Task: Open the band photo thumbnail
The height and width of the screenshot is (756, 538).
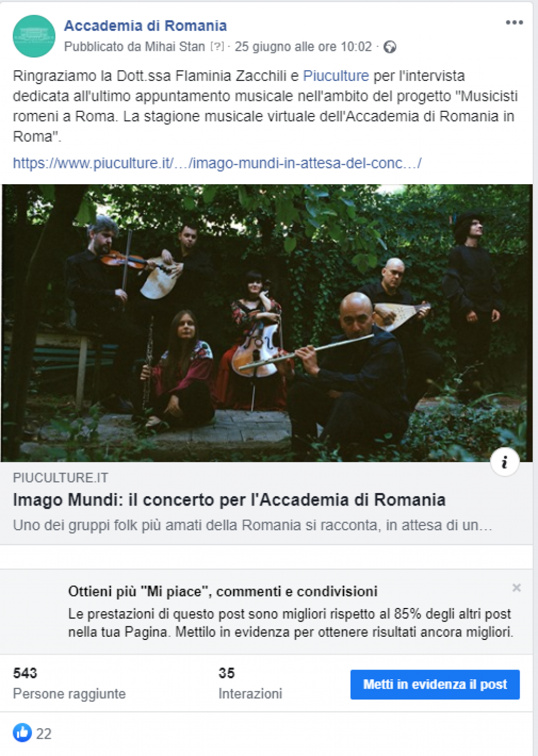Action: click(x=267, y=323)
